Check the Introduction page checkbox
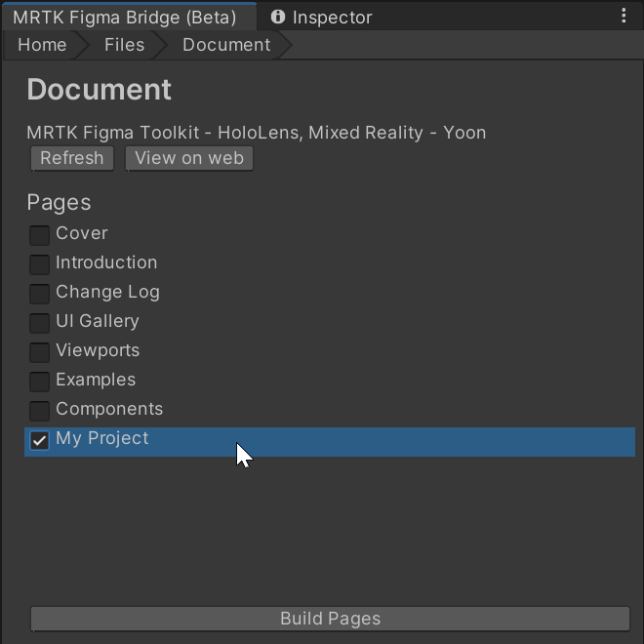This screenshot has height=644, width=644. [39, 264]
